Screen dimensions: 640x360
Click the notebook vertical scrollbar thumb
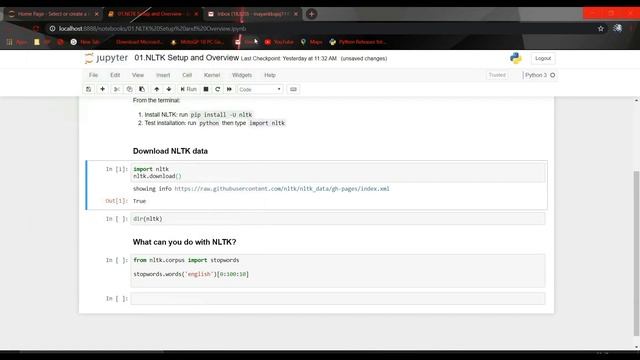click(x=636, y=253)
